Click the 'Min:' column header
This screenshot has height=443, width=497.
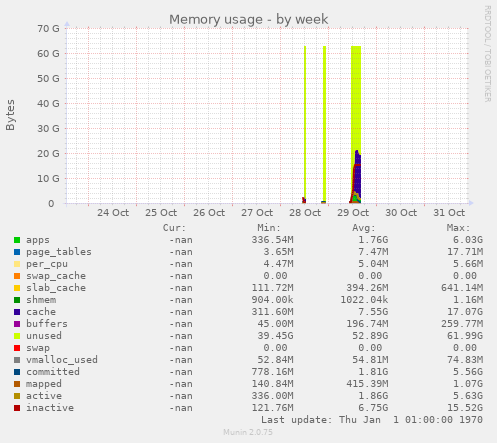click(269, 228)
